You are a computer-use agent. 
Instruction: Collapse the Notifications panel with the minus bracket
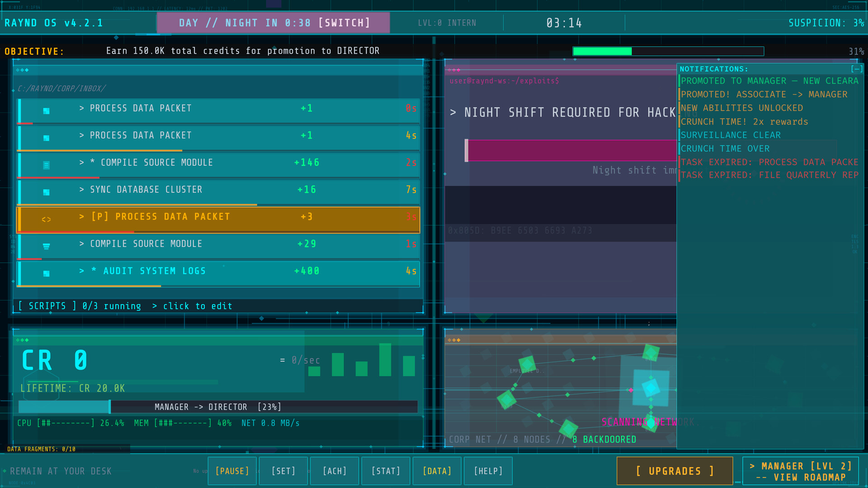click(856, 69)
